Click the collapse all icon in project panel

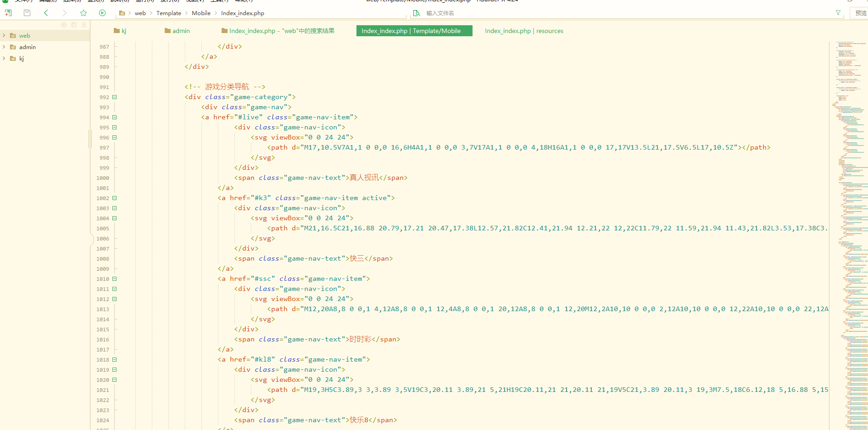click(x=74, y=25)
